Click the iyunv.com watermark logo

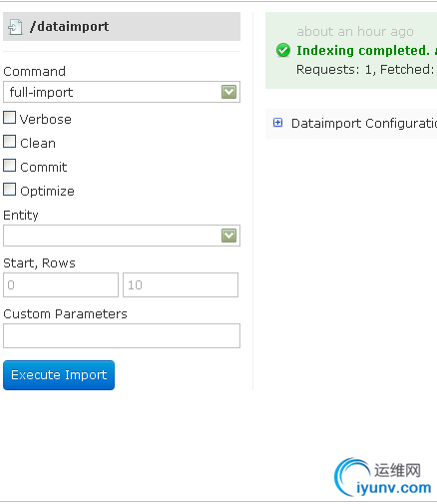pos(383,477)
